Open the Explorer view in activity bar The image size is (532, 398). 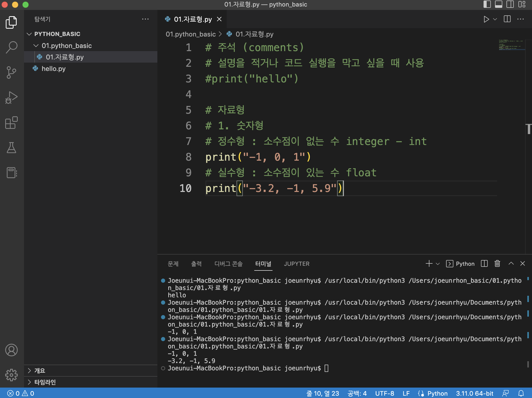point(11,22)
